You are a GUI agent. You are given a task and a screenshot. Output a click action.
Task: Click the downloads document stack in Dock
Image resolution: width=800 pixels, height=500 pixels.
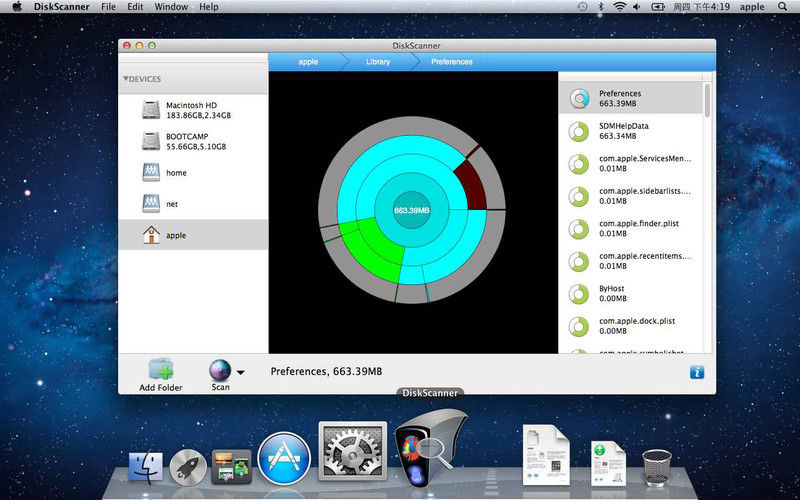pyautogui.click(x=608, y=463)
